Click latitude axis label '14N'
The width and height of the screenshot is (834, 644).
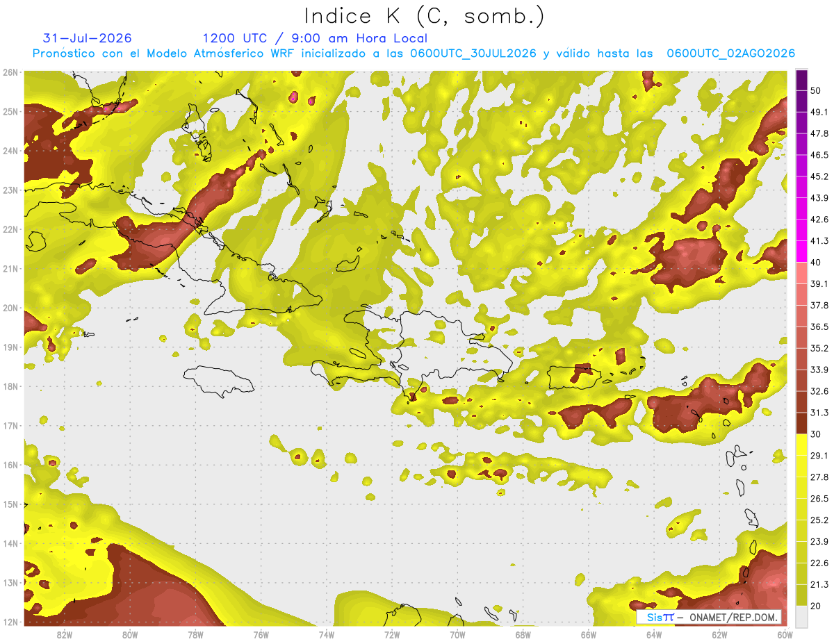pos(10,544)
